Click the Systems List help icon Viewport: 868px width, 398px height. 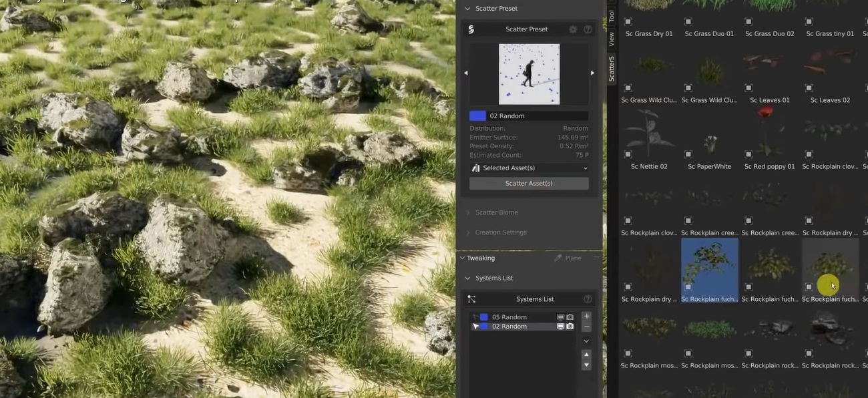click(x=588, y=299)
